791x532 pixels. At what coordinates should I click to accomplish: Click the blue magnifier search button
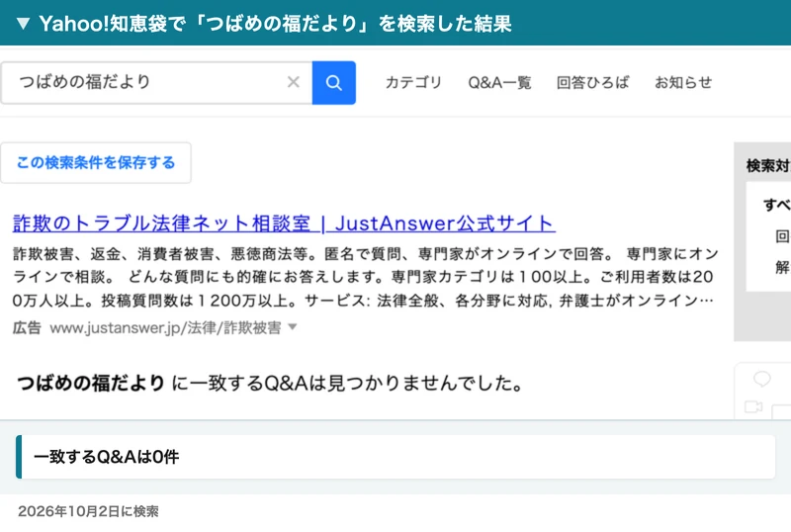coord(334,83)
